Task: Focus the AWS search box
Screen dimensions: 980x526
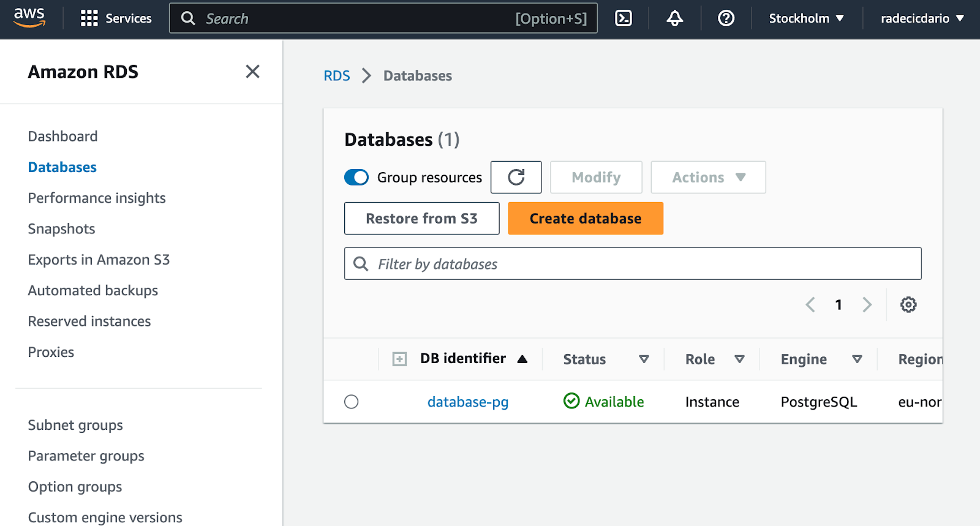Action: [x=383, y=18]
